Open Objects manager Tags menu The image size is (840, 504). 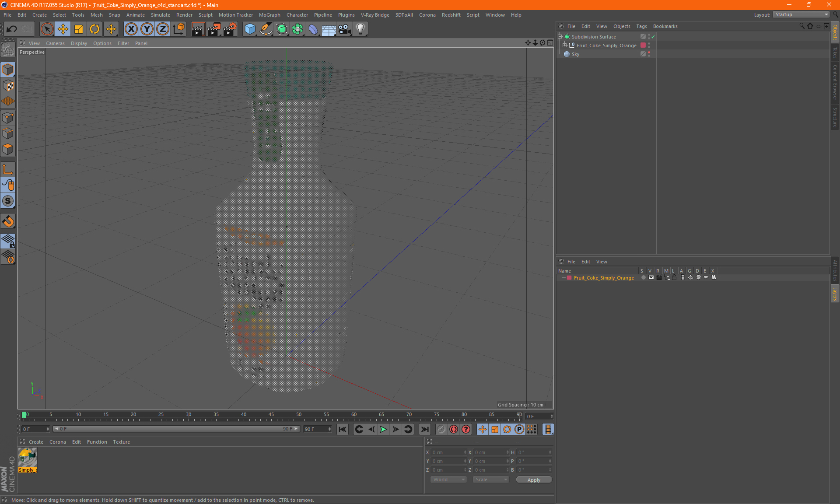(x=641, y=26)
